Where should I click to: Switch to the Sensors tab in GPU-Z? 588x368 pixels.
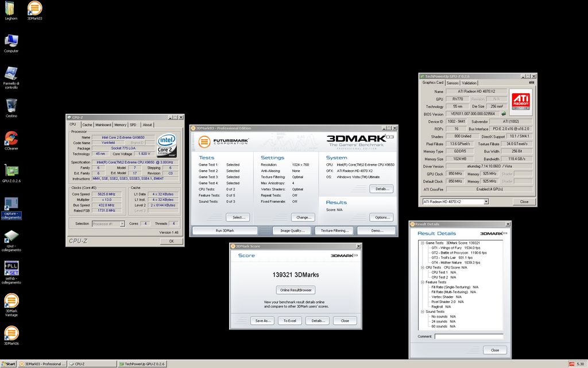tap(452, 83)
